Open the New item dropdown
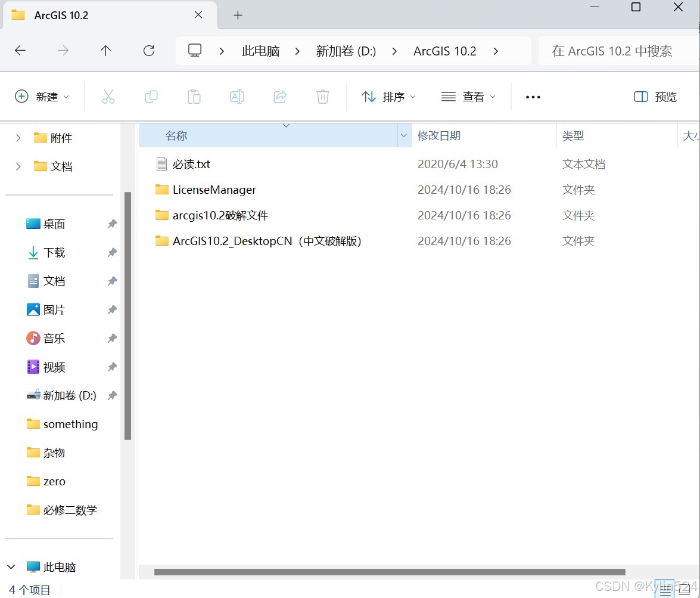 42,97
